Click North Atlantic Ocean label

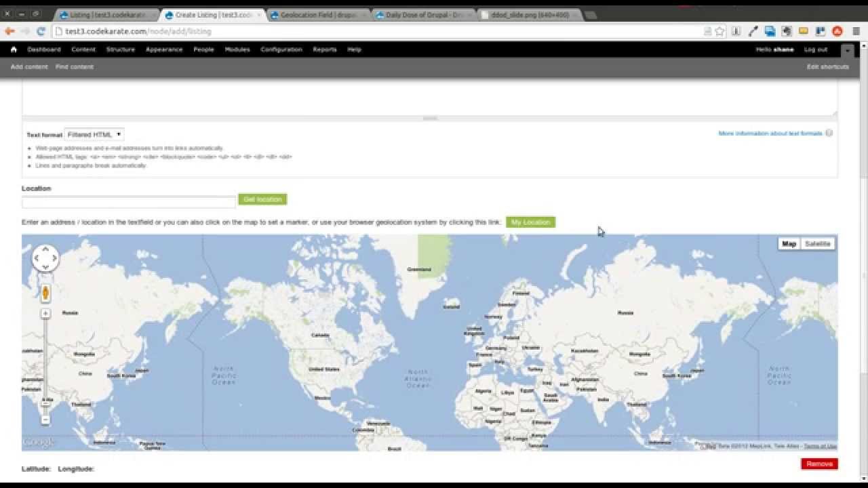[418, 378]
